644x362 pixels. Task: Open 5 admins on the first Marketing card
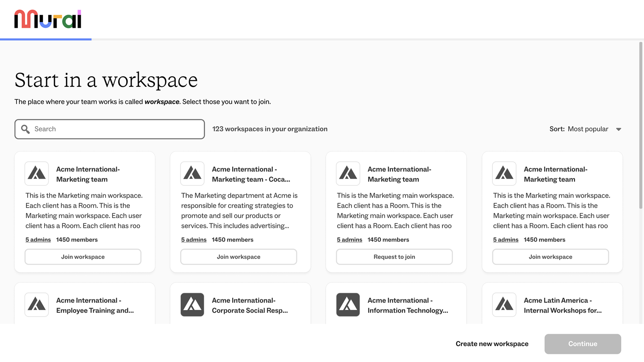point(38,239)
